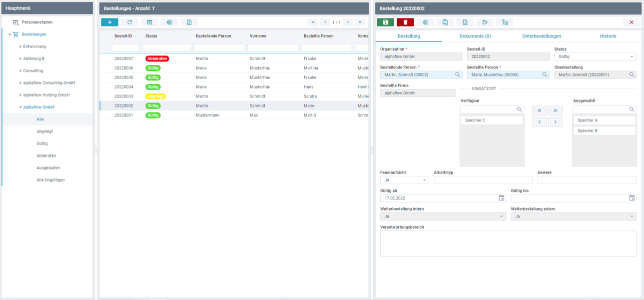This screenshot has width=644, height=300.
Task: Select Personenstamm in the main menu
Action: pyautogui.click(x=36, y=22)
